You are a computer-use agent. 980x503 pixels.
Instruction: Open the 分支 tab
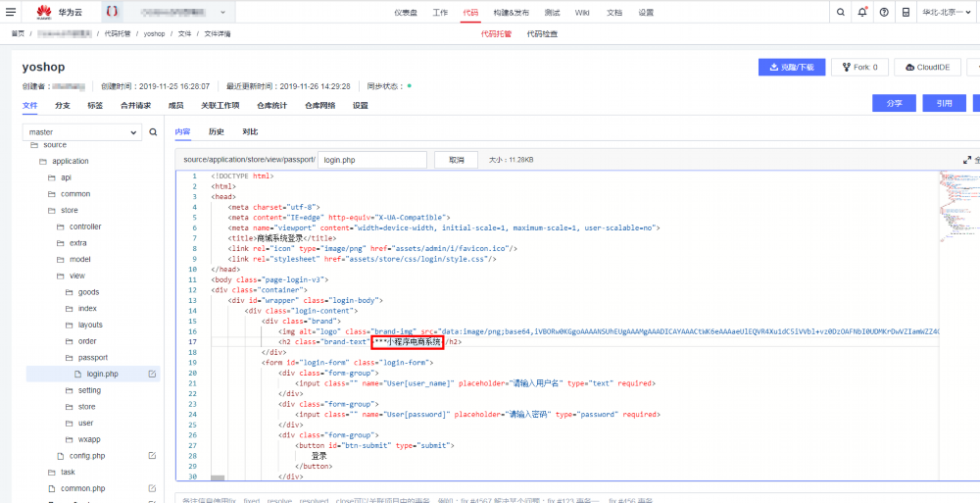click(63, 106)
